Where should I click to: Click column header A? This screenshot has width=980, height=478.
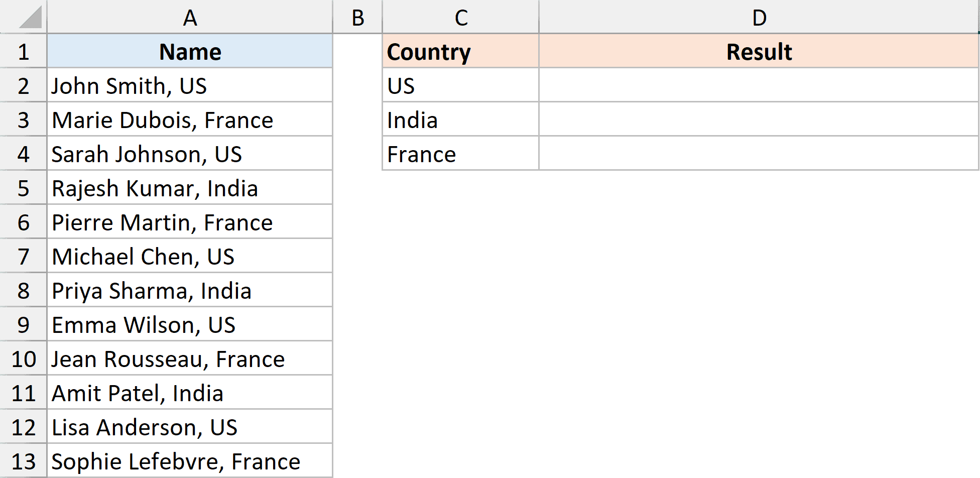click(190, 18)
